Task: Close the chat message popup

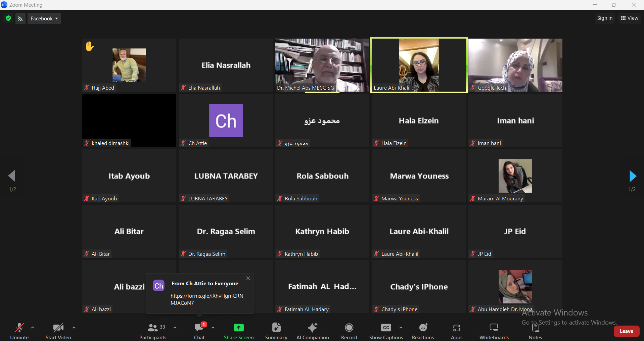Action: tap(248, 278)
